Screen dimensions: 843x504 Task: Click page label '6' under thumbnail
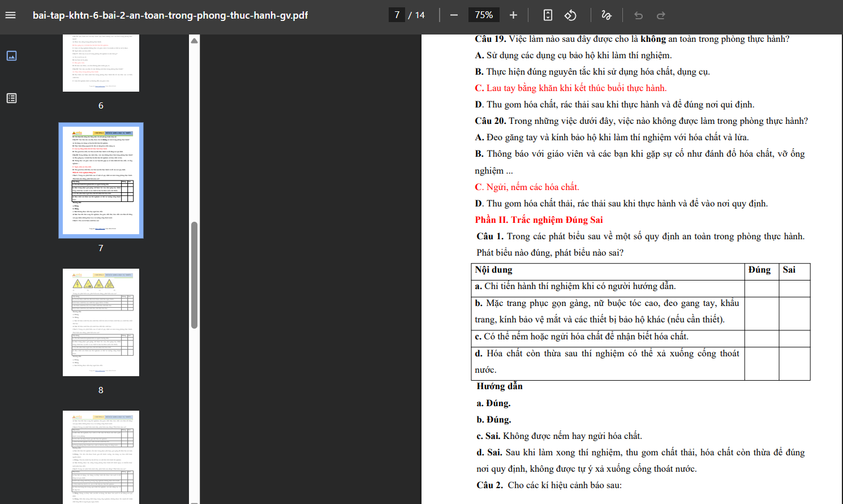click(101, 106)
